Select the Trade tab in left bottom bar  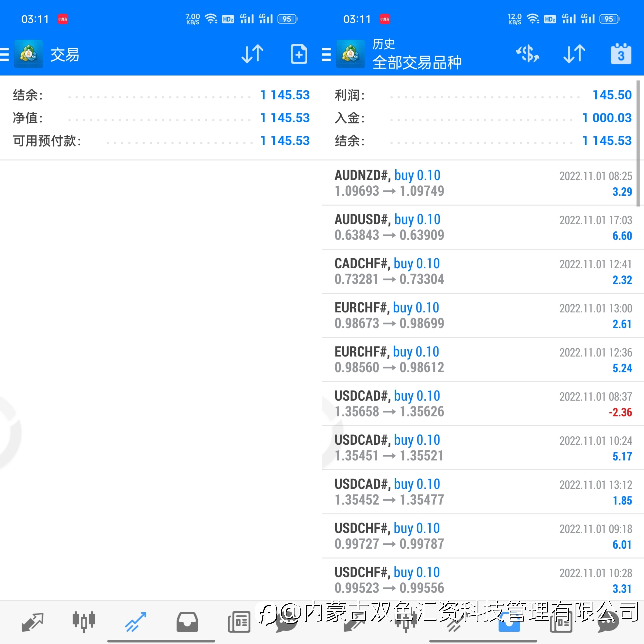tap(135, 622)
